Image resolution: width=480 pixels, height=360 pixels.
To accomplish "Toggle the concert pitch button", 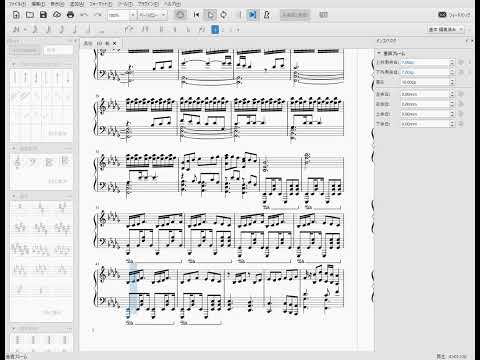I will (295, 15).
